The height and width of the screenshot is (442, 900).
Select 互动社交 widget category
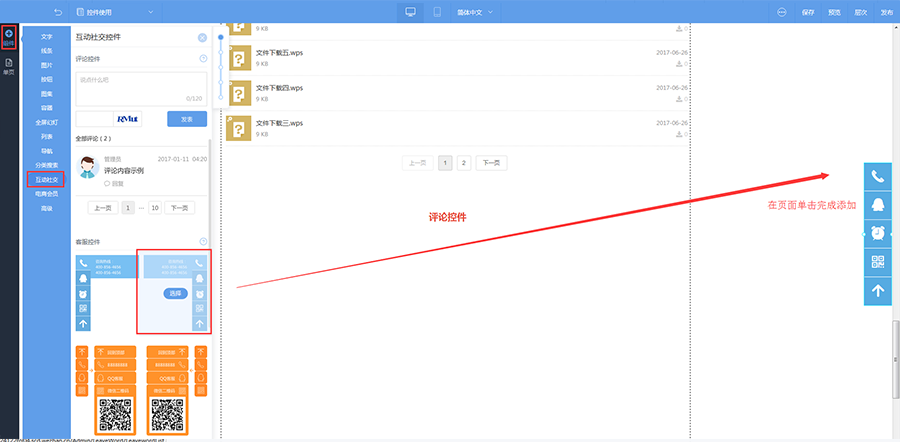click(x=46, y=180)
